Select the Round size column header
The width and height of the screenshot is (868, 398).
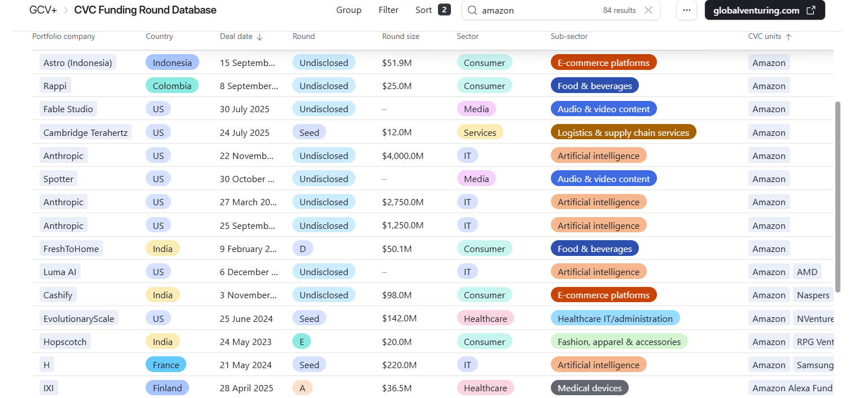(x=401, y=37)
